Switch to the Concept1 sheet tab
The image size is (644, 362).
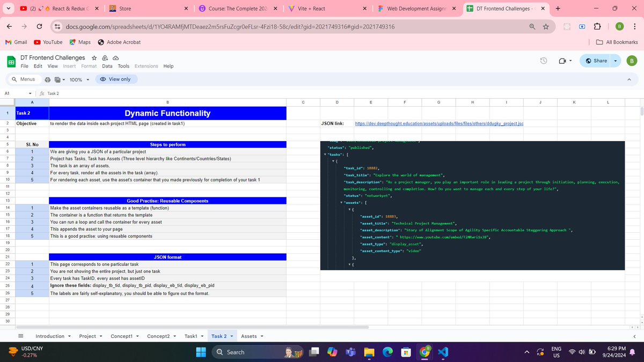[x=121, y=336]
